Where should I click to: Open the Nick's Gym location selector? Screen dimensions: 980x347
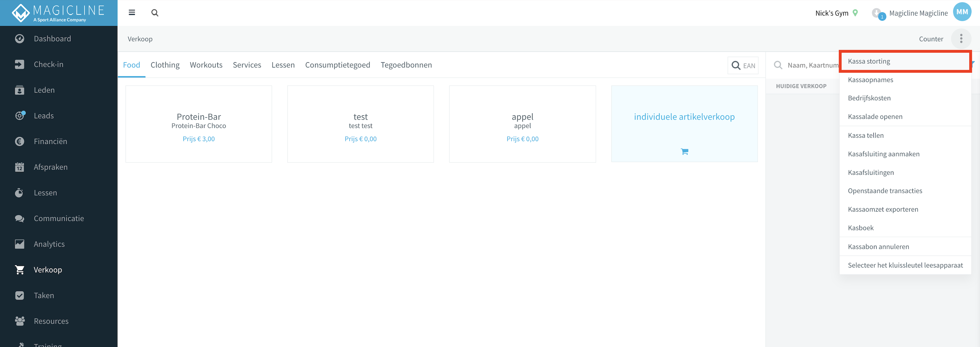(836, 13)
